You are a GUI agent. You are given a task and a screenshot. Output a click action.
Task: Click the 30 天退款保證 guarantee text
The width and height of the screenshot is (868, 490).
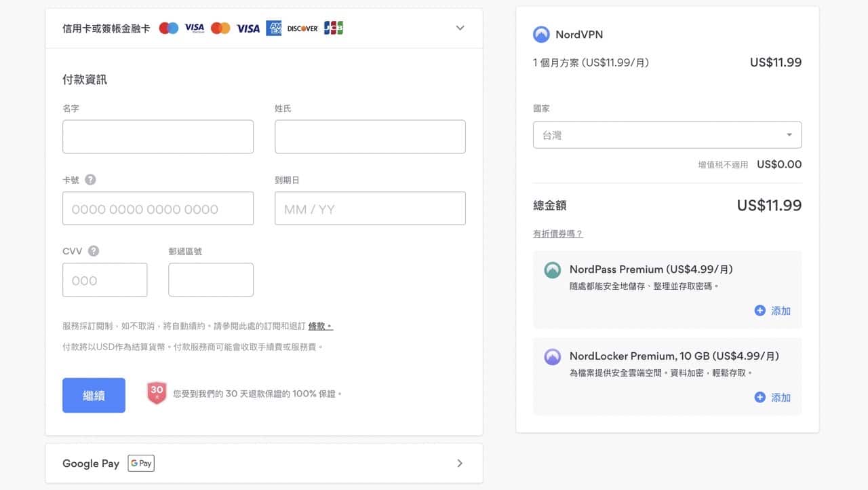pyautogui.click(x=258, y=394)
